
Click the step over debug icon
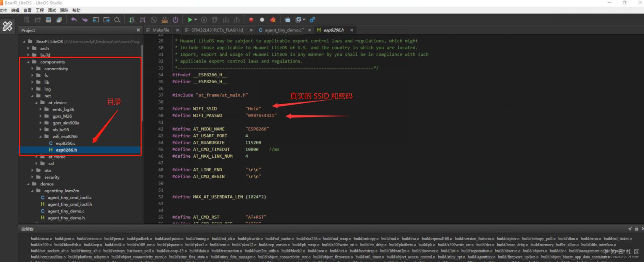(215, 20)
